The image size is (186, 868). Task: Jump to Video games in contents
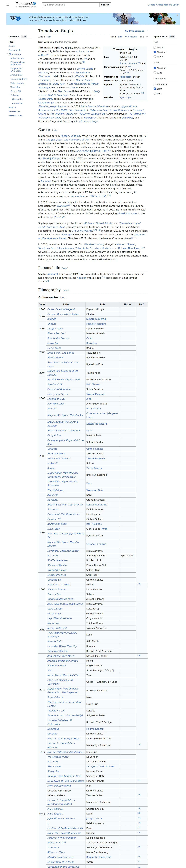(17, 83)
